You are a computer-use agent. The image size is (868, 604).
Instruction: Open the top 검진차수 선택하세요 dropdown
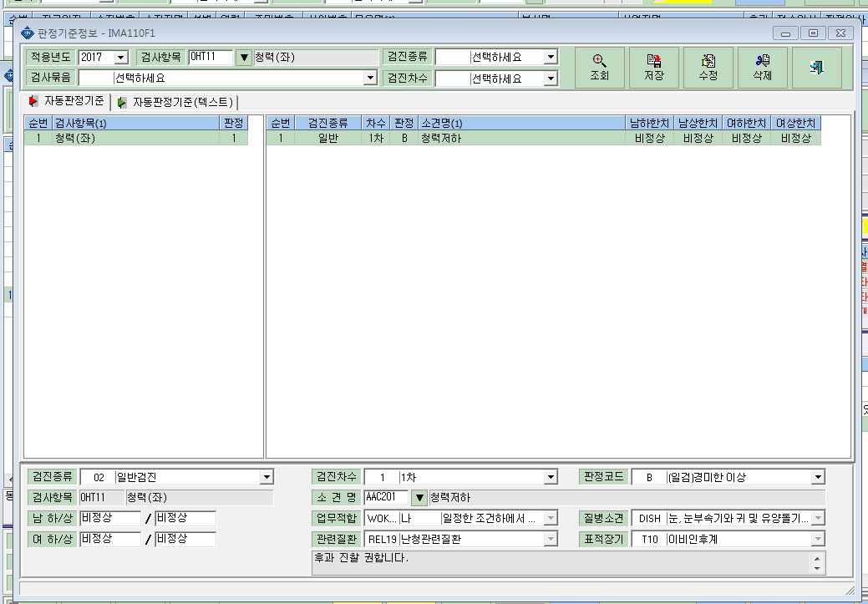tap(551, 79)
